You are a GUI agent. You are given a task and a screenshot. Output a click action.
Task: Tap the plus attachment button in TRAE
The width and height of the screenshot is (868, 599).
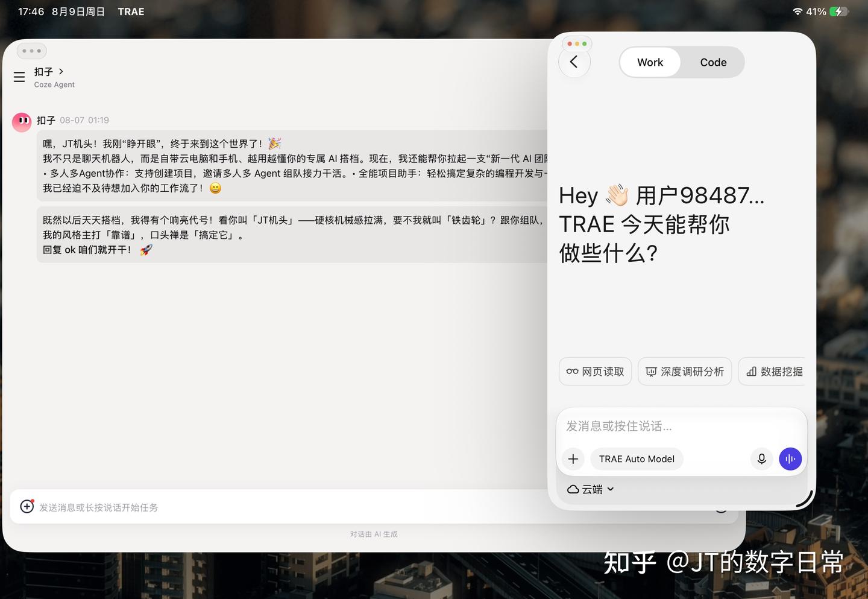573,459
